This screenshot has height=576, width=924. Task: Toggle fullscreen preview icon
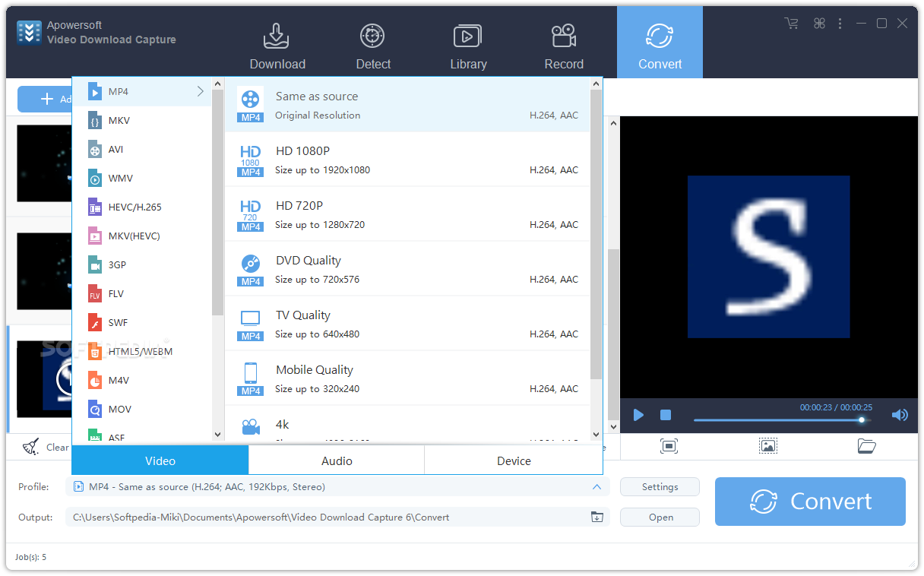669,446
